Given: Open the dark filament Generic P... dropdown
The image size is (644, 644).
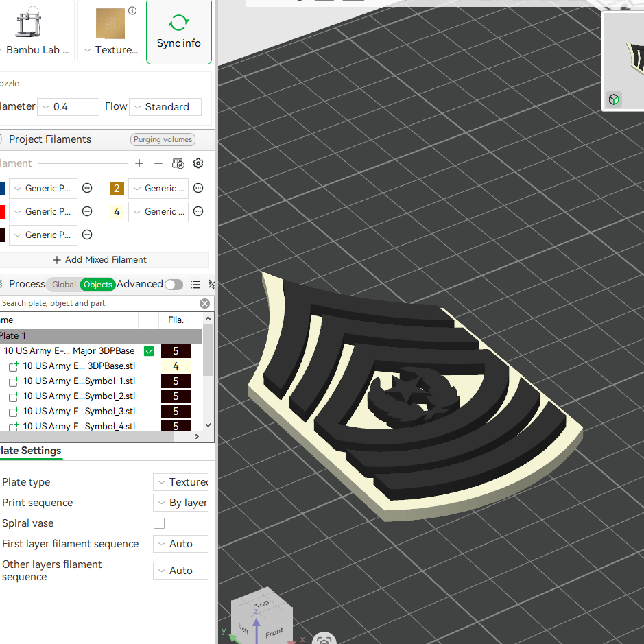Looking at the screenshot, I should pyautogui.click(x=43, y=235).
